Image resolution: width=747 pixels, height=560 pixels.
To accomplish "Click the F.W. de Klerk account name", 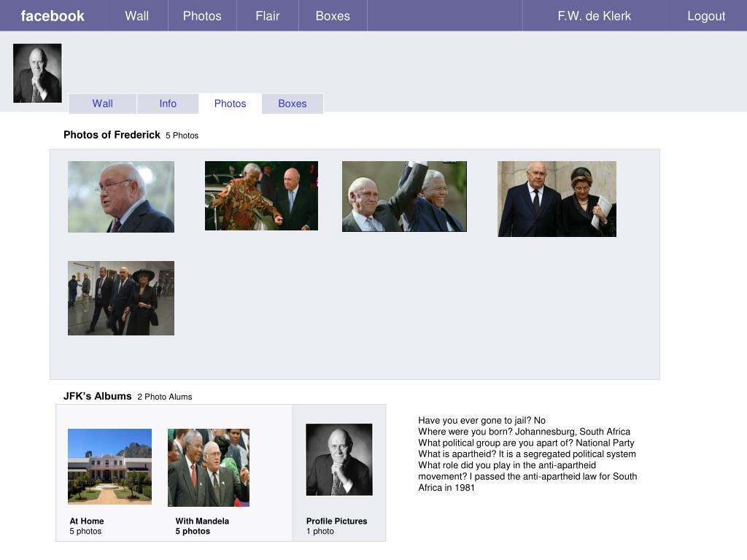I will click(x=594, y=16).
